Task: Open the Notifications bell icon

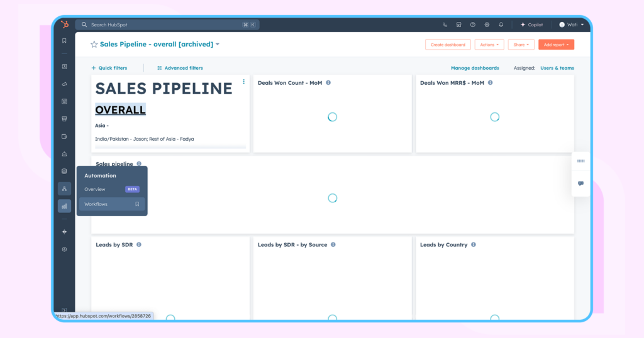Action: pos(501,25)
